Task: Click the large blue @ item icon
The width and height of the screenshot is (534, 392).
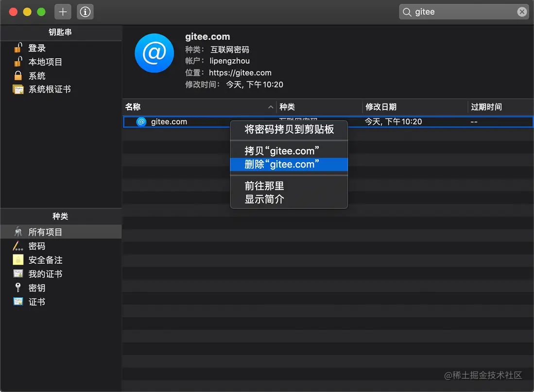Action: [155, 53]
